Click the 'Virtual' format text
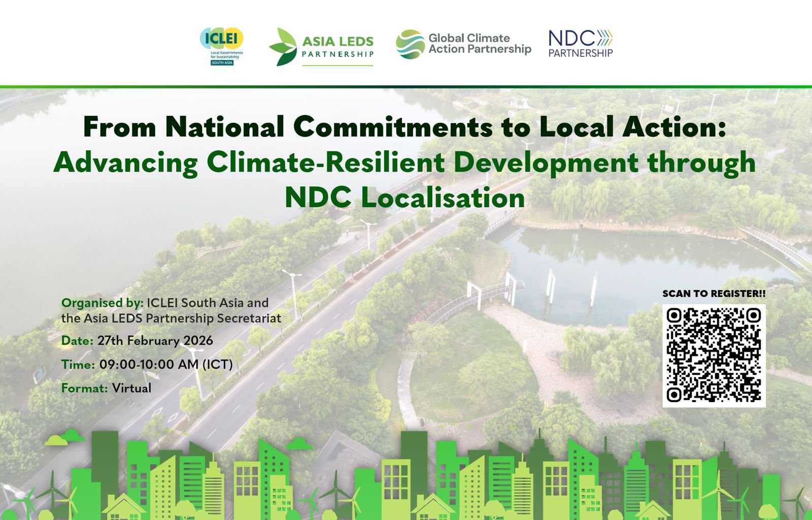The image size is (812, 520). 131,388
